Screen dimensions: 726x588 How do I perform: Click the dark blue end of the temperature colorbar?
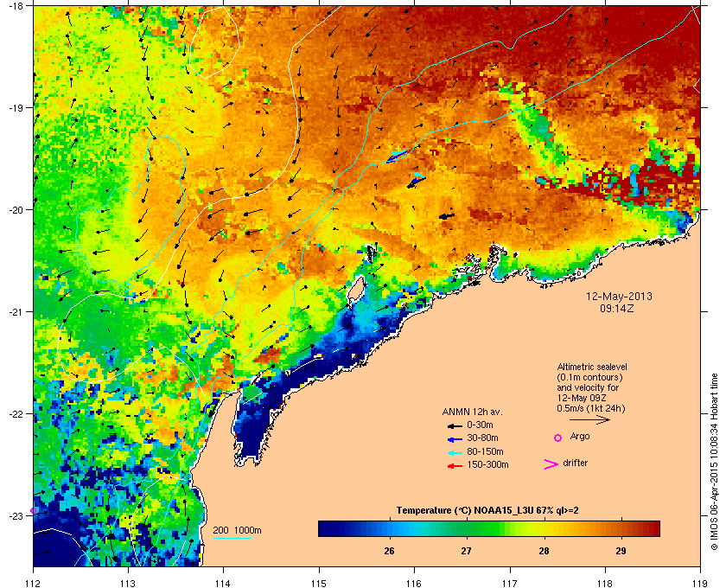click(327, 528)
